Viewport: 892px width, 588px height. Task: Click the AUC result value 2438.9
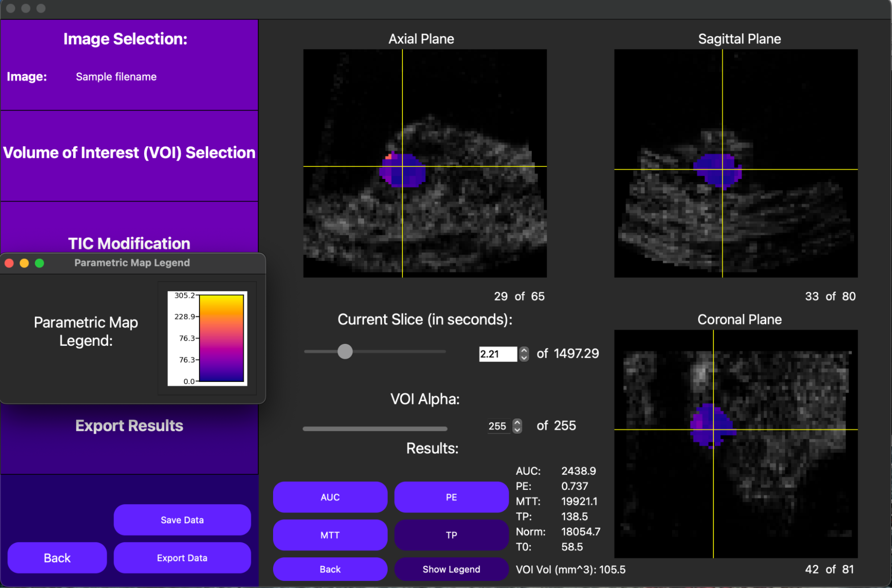tap(579, 471)
